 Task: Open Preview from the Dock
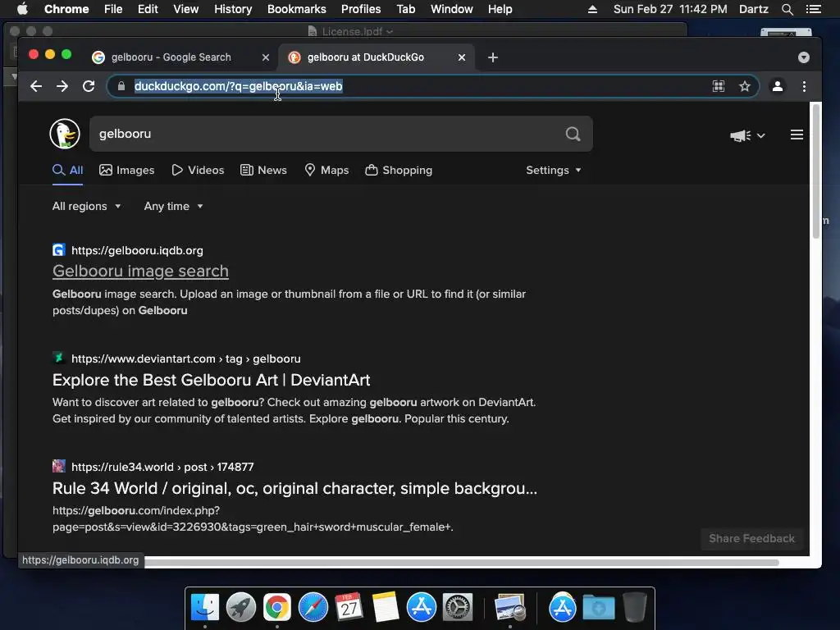[509, 607]
